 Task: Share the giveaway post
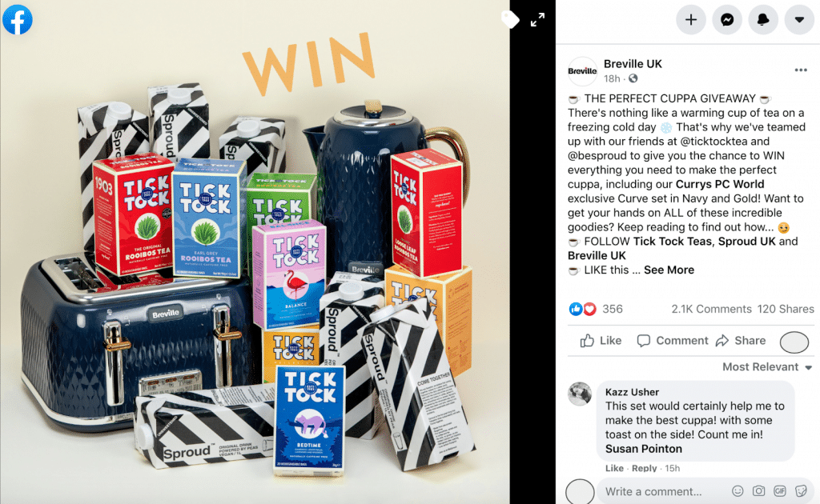741,341
